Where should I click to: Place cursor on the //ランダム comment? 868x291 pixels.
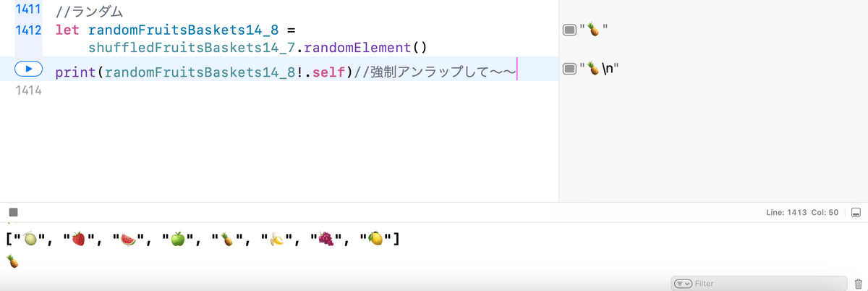89,12
